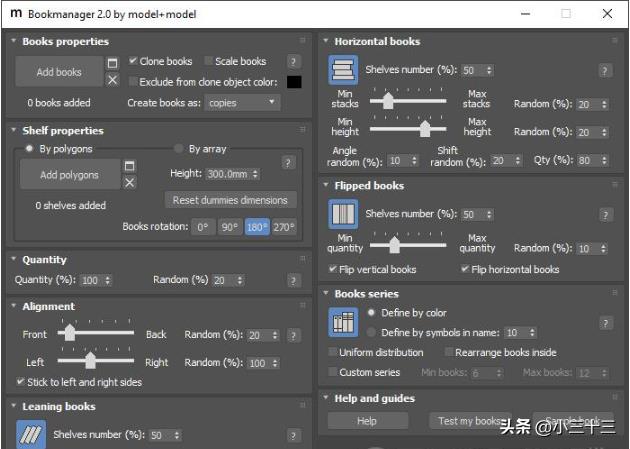
Task: Adjust the Qty (%) spinner arrows
Action: pyautogui.click(x=604, y=160)
